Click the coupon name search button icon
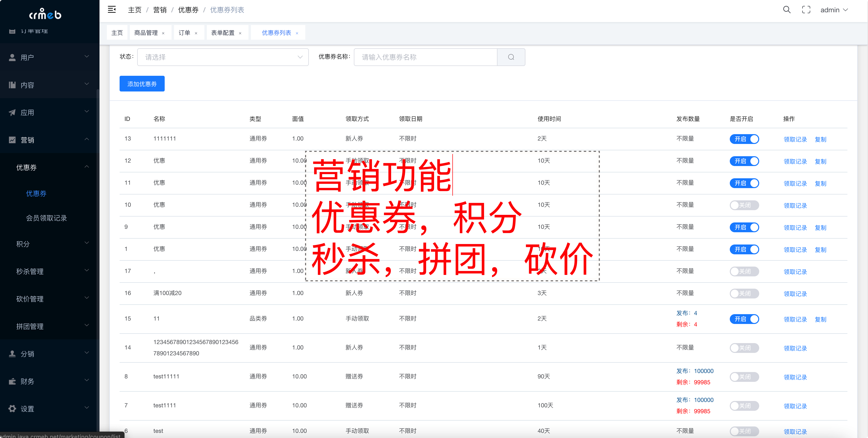 pos(511,57)
